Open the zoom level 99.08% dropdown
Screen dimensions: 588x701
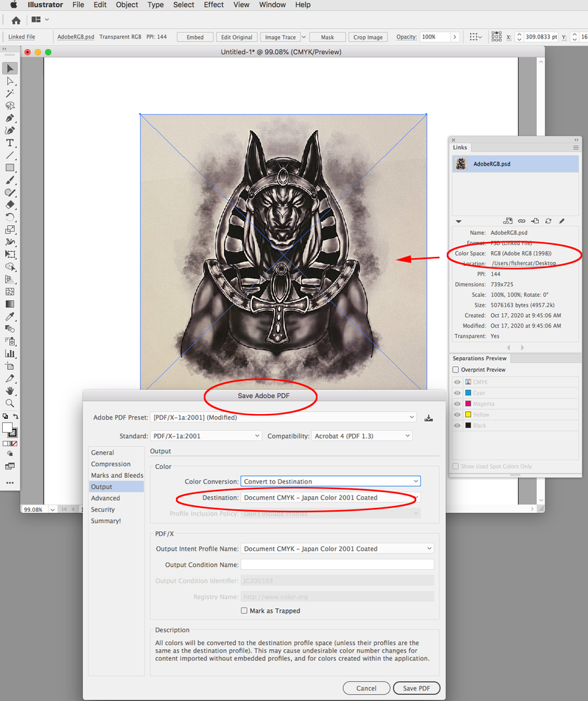tap(53, 509)
